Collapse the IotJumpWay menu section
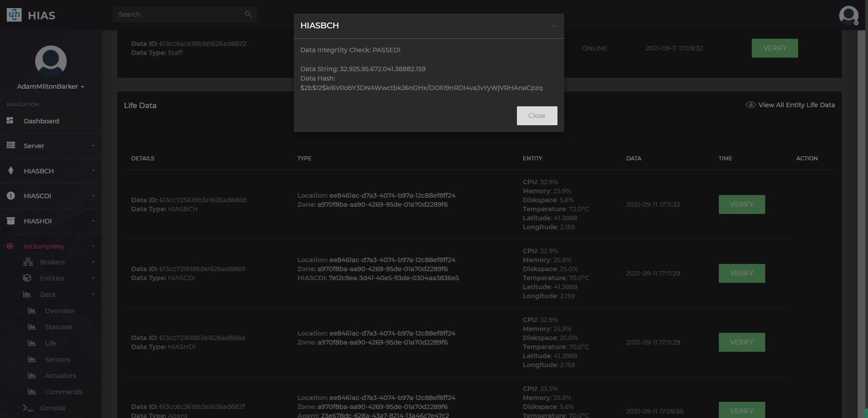Viewport: 868px width, 418px height. coord(93,246)
